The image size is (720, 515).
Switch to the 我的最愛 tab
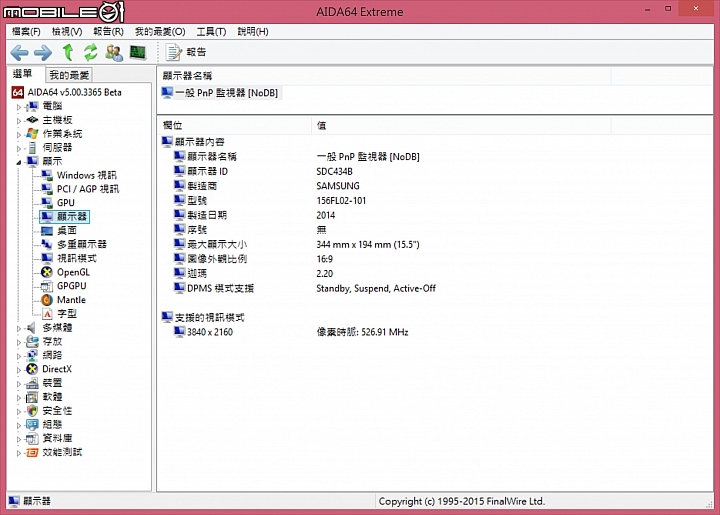(x=69, y=75)
